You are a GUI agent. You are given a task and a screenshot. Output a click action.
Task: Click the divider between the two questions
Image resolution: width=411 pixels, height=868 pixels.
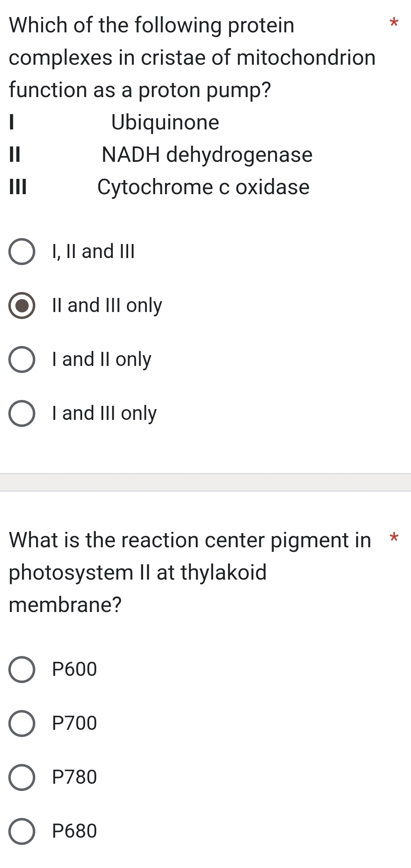(x=205, y=481)
